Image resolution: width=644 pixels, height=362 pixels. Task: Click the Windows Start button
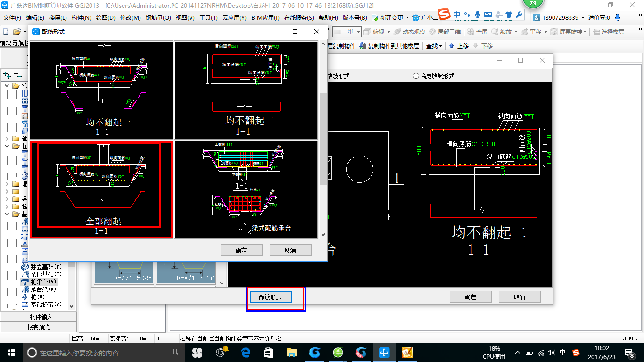tap(11, 352)
